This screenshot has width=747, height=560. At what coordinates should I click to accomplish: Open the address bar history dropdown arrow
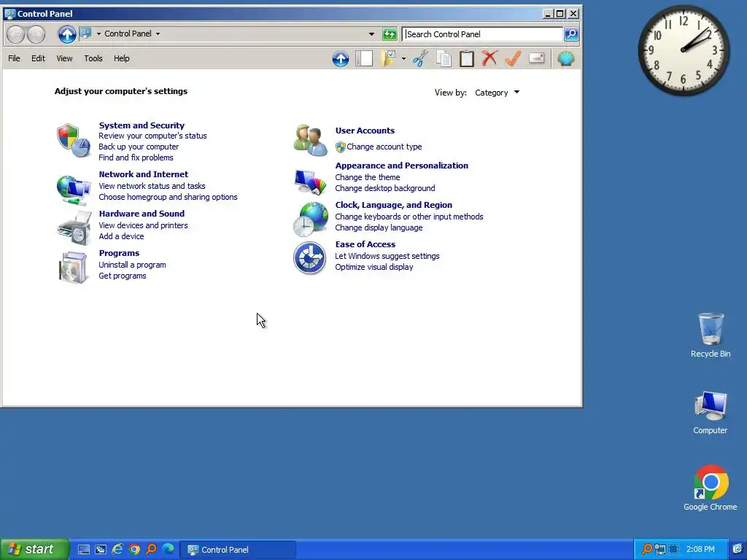point(371,34)
